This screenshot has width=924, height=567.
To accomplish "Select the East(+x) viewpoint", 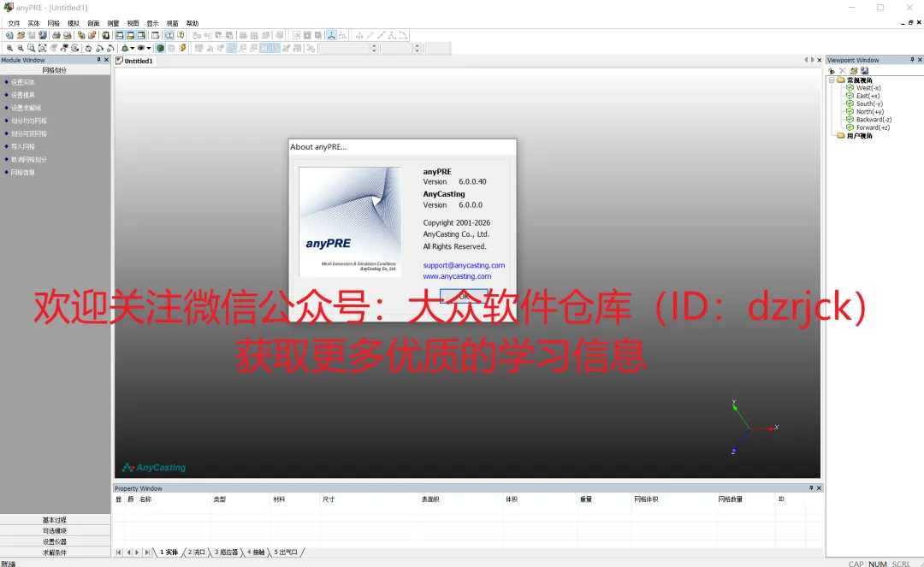I will pyautogui.click(x=868, y=96).
